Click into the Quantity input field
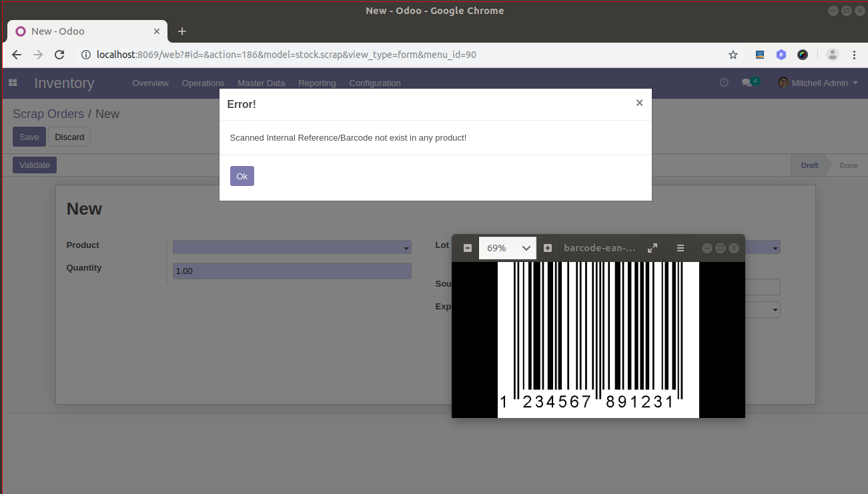 click(292, 271)
